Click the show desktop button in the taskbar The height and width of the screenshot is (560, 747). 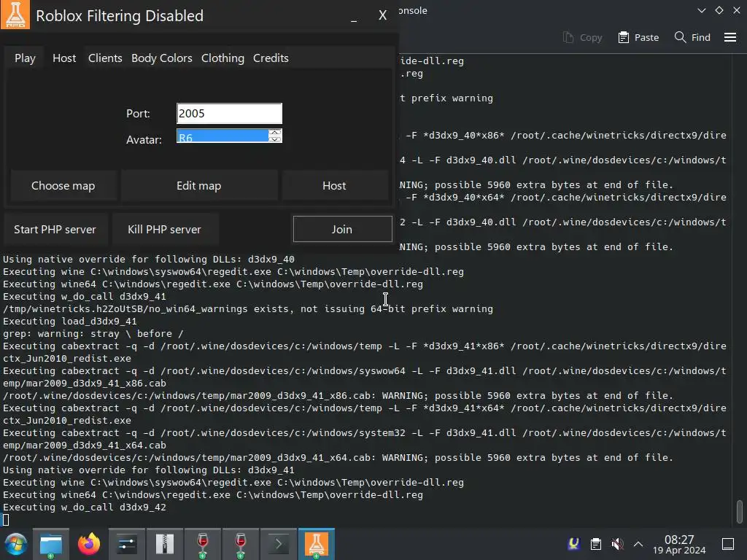(728, 544)
